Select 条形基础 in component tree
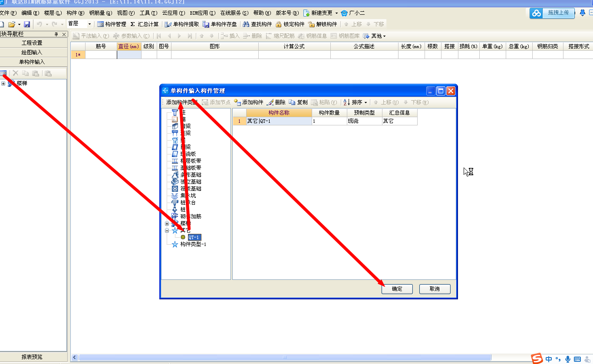The height and width of the screenshot is (364, 593). pyautogui.click(x=191, y=175)
